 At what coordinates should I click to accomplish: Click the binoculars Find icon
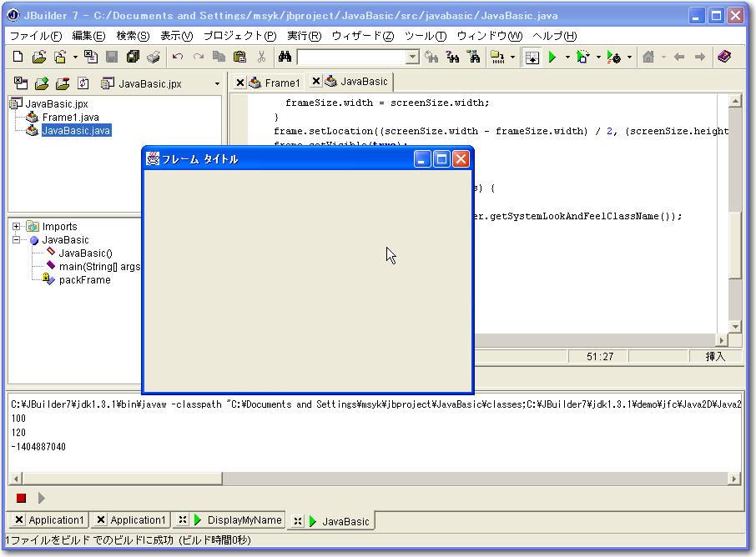click(285, 57)
